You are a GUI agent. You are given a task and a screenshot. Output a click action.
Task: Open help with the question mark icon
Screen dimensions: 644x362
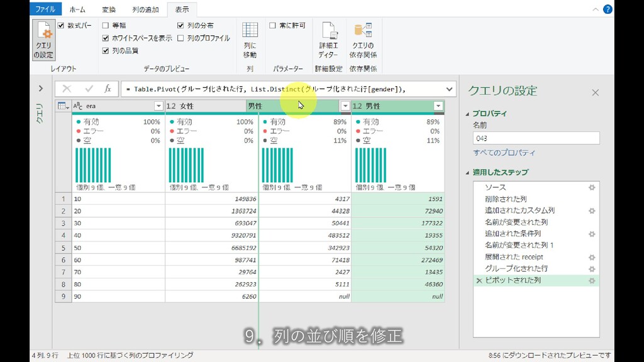(x=608, y=9)
